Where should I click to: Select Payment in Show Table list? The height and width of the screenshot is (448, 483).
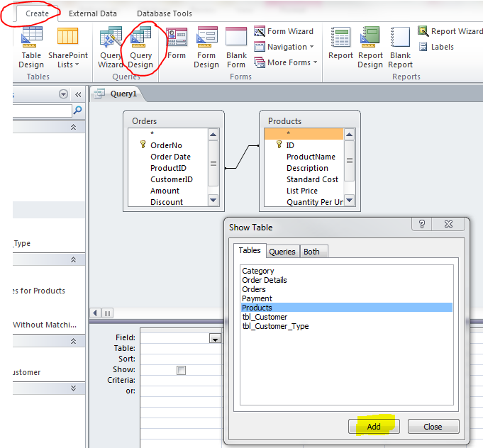(347, 298)
